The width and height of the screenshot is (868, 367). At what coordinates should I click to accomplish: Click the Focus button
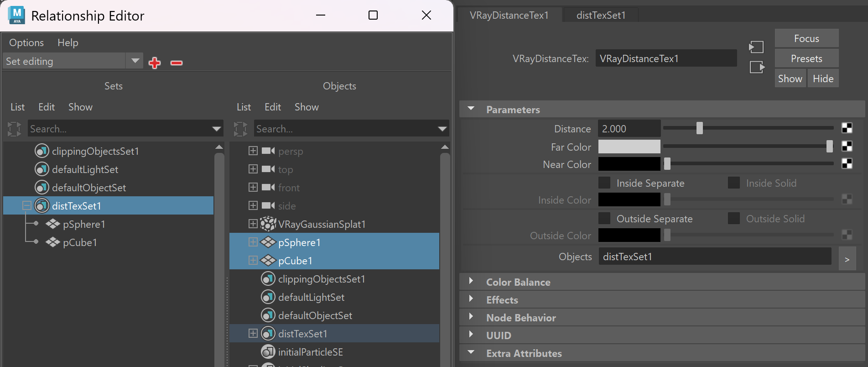click(x=806, y=38)
